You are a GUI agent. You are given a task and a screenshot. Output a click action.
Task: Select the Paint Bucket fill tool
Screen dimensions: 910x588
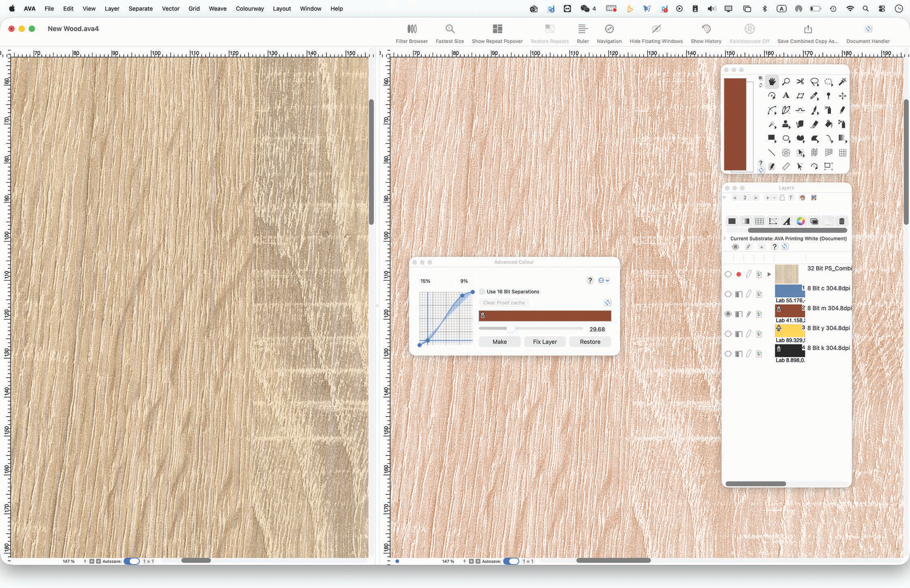coord(828,124)
